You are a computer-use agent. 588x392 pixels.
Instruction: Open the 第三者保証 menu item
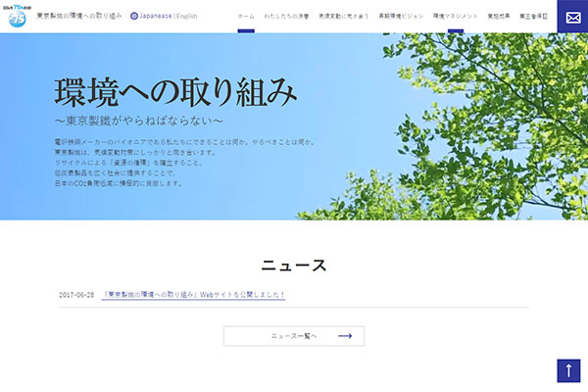click(x=533, y=16)
